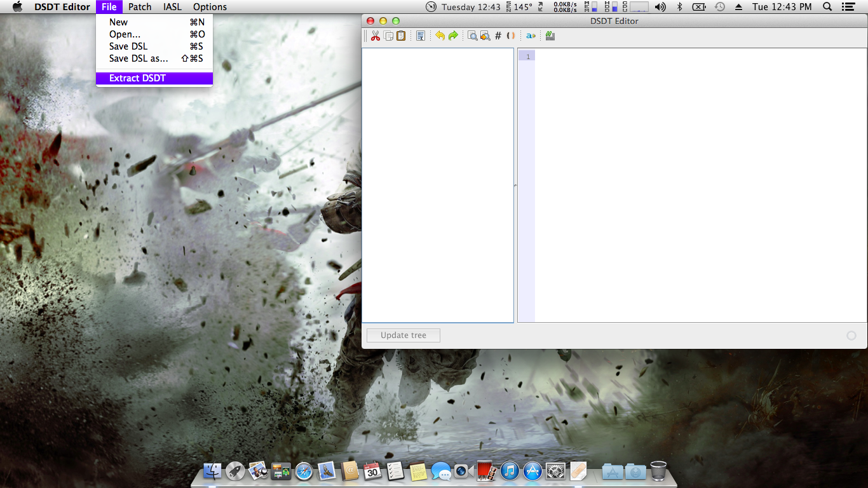Open the Trash in the Dock
This screenshot has height=488, width=868.
coord(658,471)
